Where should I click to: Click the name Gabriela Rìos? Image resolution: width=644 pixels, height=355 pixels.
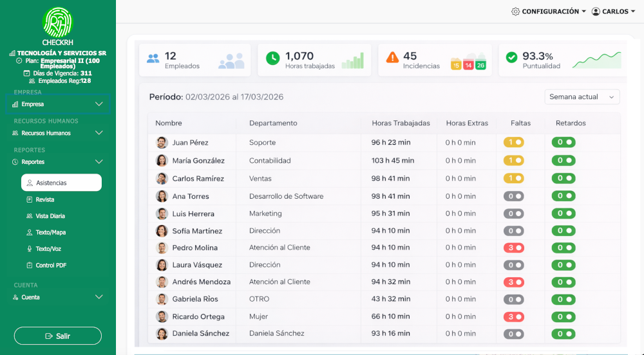(195, 299)
